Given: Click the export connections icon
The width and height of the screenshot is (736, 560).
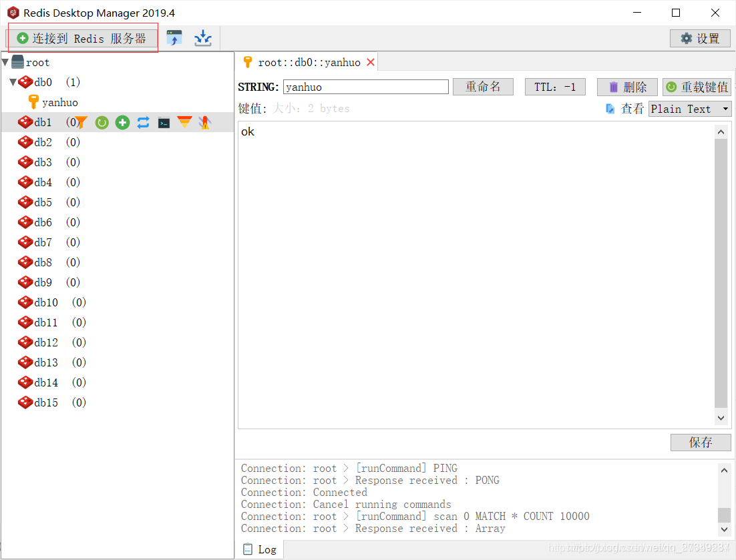Looking at the screenshot, I should coord(203,38).
